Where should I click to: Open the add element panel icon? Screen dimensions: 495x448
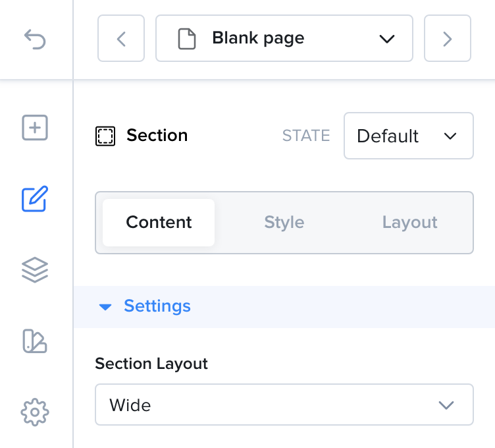(x=35, y=128)
